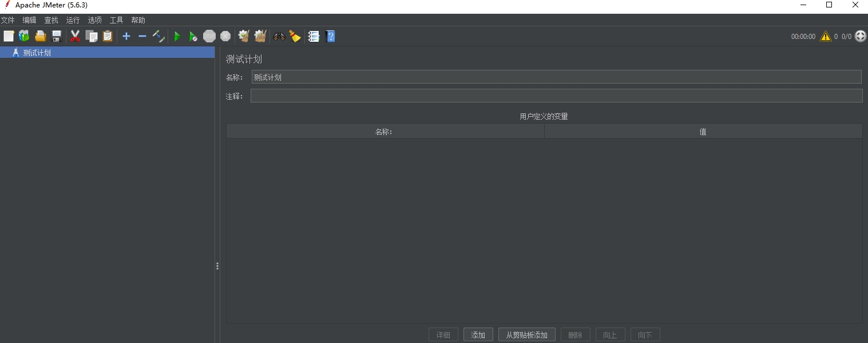Click the 添加 button
This screenshot has height=343, width=868.
point(478,335)
